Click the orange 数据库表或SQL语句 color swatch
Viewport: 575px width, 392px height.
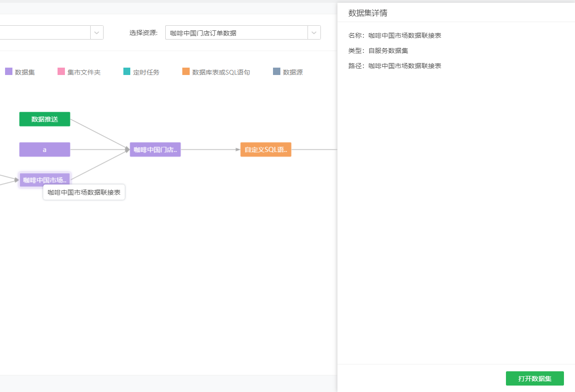pos(186,72)
